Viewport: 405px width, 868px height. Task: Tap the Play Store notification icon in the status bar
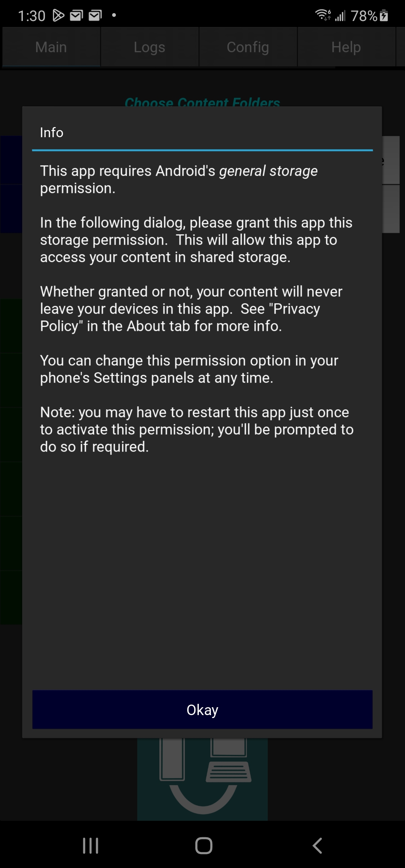coord(58,15)
